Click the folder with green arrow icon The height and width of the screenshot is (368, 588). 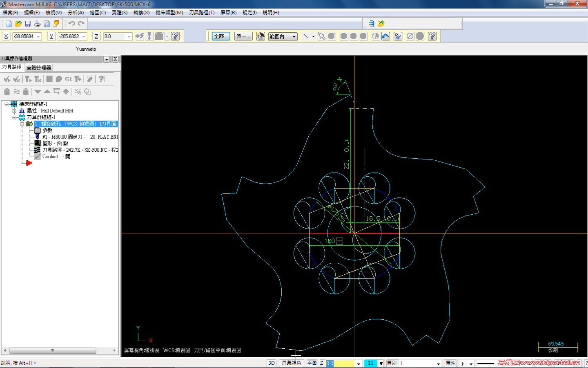coord(381,24)
